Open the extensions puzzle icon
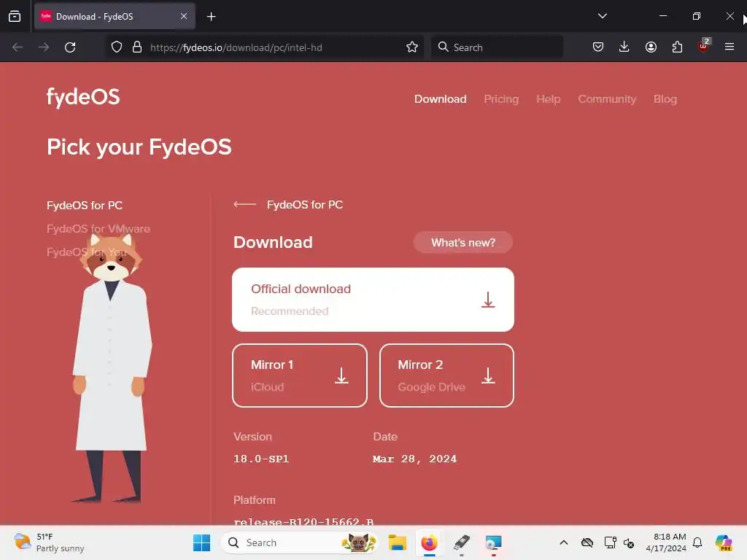 point(677,47)
